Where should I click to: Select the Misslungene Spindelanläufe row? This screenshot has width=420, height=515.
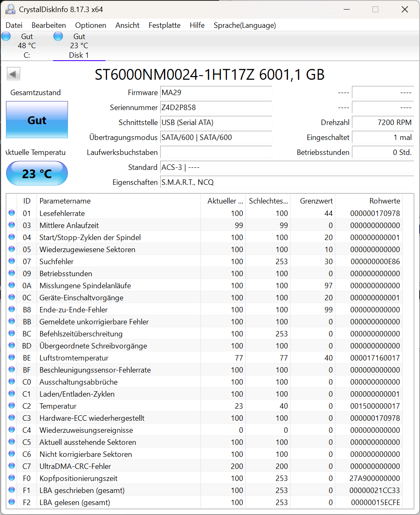pos(204,285)
